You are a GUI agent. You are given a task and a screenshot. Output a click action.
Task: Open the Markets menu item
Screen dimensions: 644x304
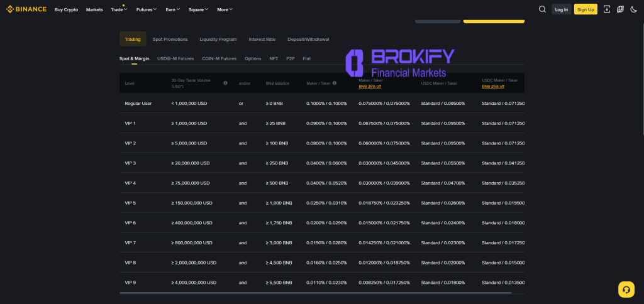[x=94, y=9]
